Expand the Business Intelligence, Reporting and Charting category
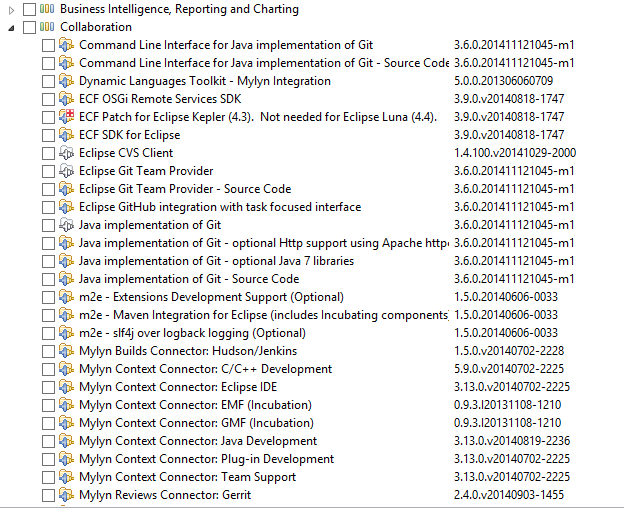 (x=12, y=10)
